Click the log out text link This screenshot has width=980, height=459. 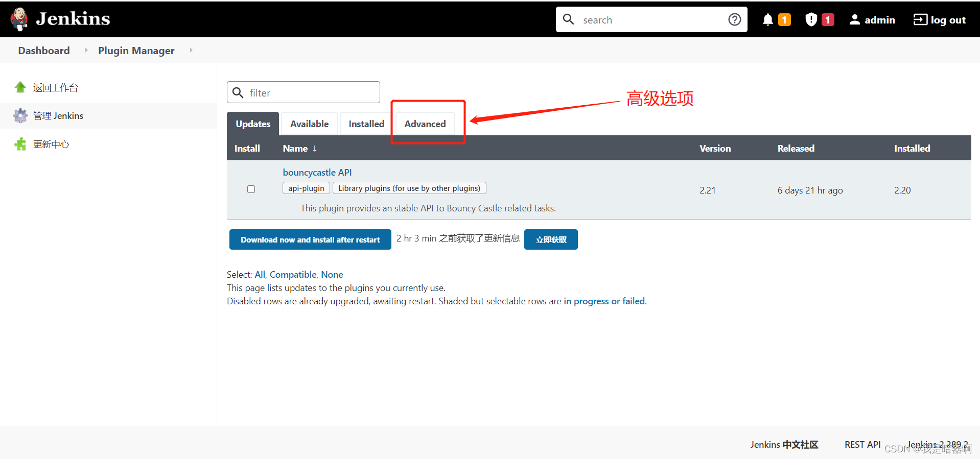(948, 20)
